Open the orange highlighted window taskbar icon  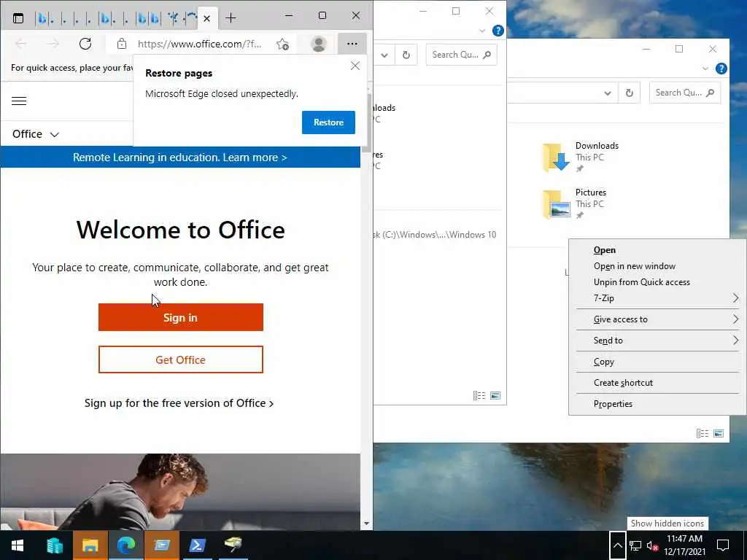[161, 545]
